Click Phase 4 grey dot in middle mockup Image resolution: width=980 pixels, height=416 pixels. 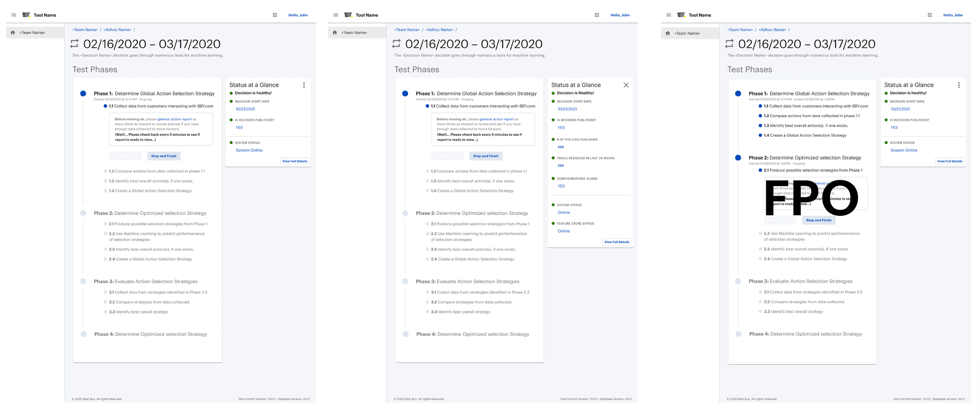(x=405, y=334)
